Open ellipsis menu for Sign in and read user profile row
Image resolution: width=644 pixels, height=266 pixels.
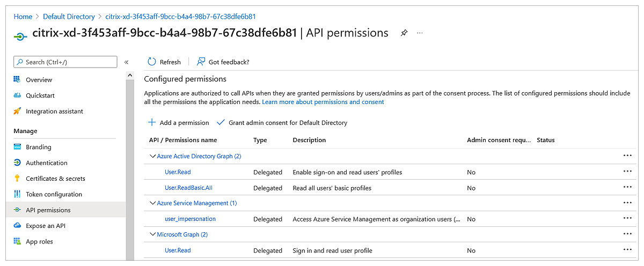pyautogui.click(x=627, y=249)
